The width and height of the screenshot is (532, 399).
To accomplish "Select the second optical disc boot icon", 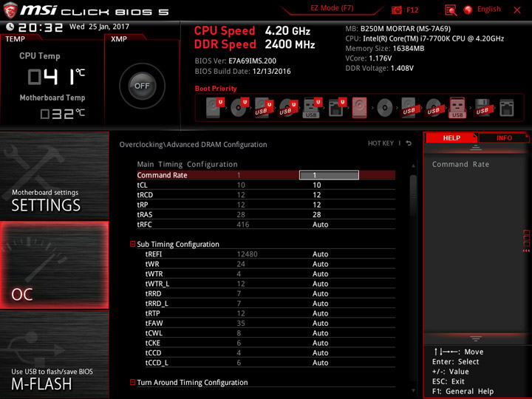I will (384, 108).
